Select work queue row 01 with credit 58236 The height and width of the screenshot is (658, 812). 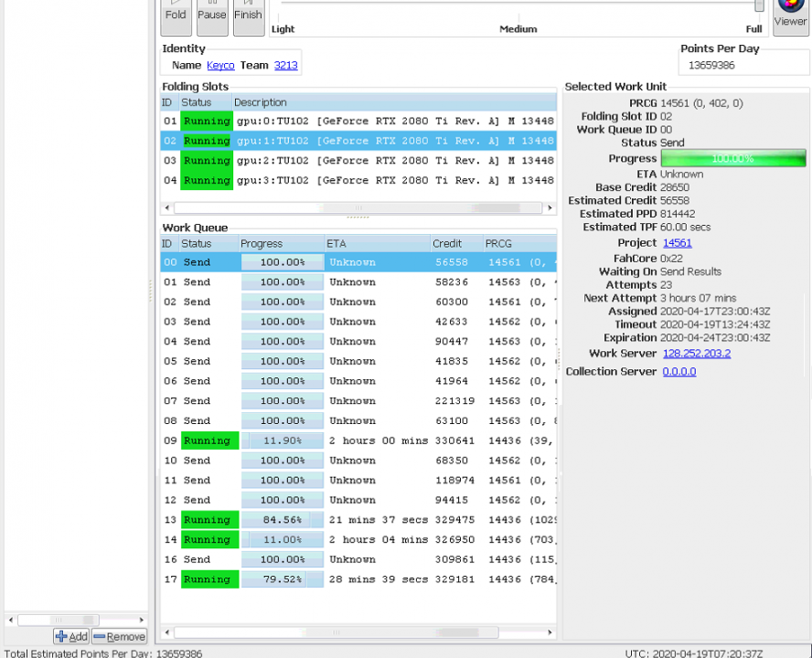point(358,282)
